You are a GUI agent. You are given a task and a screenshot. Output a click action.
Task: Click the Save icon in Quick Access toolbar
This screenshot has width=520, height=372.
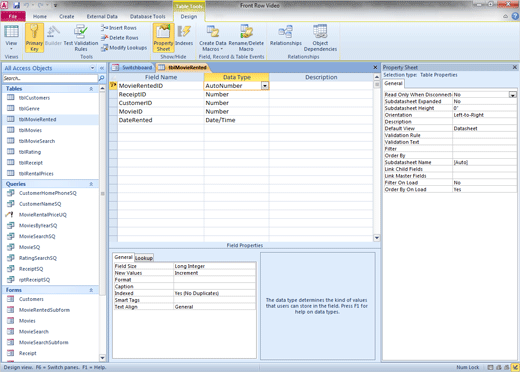click(x=16, y=5)
